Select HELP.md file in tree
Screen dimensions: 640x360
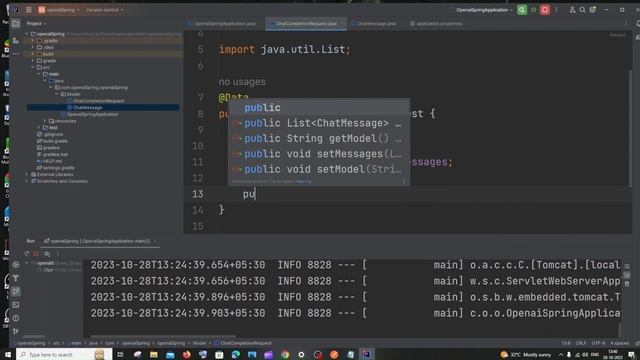point(49,161)
